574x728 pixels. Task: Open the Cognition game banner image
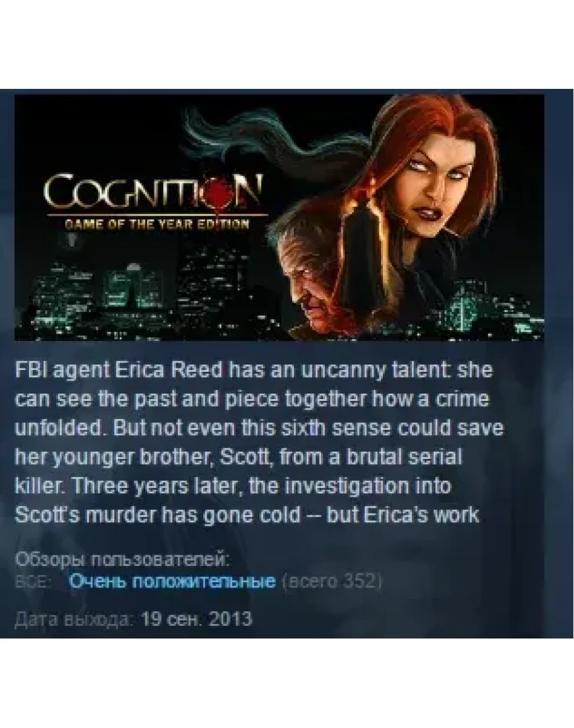click(279, 217)
